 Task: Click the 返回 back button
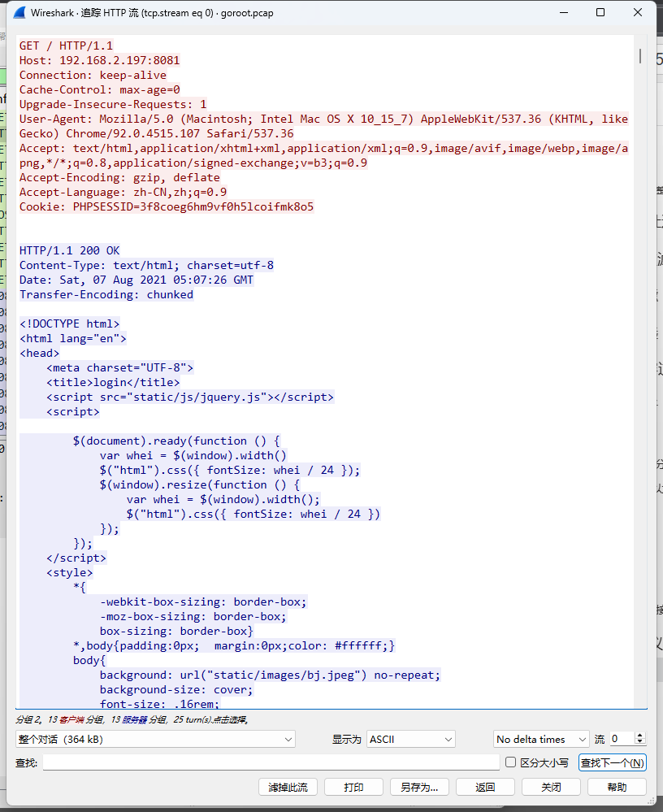[x=485, y=787]
